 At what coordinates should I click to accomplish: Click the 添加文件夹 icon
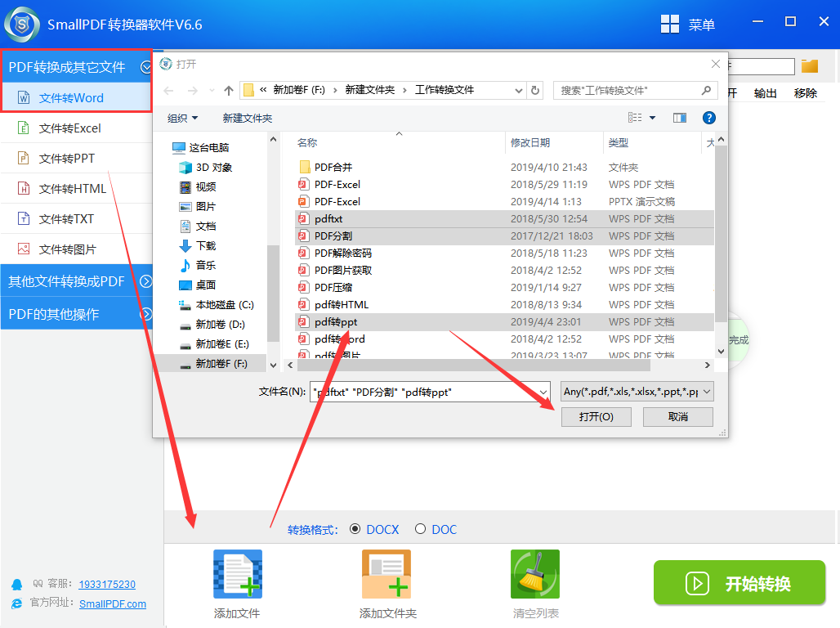(386, 574)
